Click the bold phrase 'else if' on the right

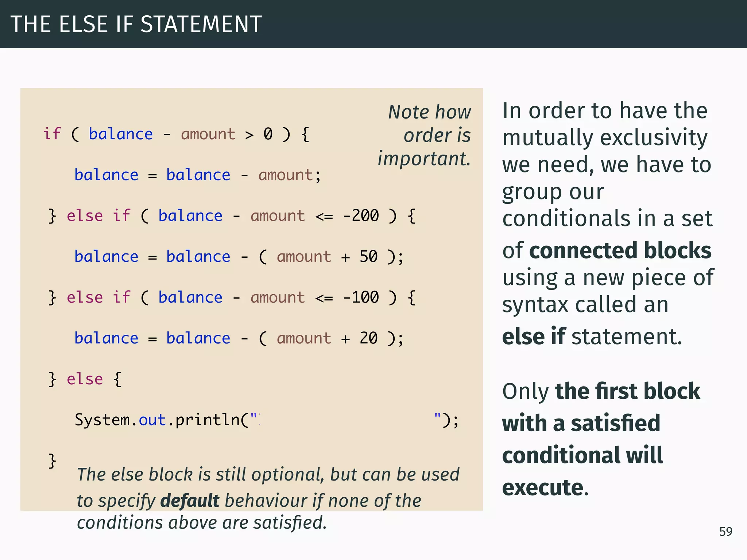pos(534,336)
